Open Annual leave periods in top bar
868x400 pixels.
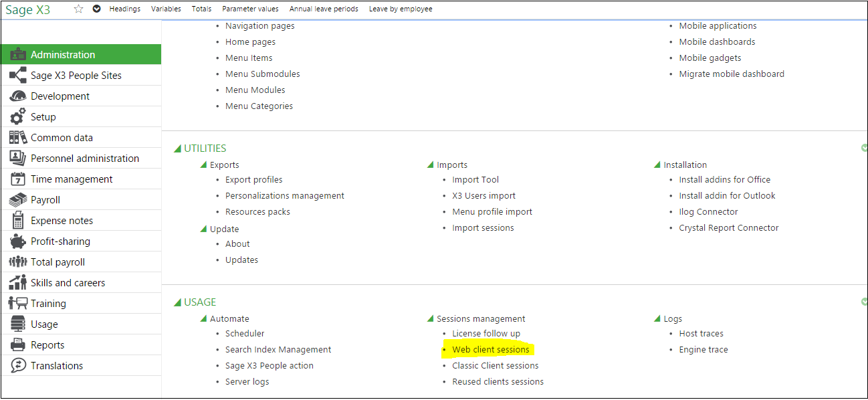[x=324, y=9]
